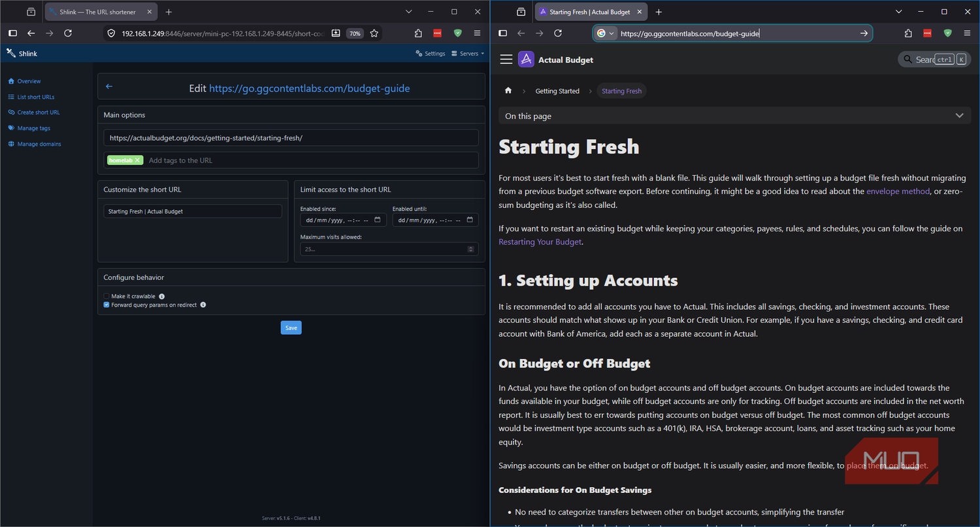Open Overview in the Shlink sidebar
This screenshot has height=527, width=980.
click(x=24, y=81)
